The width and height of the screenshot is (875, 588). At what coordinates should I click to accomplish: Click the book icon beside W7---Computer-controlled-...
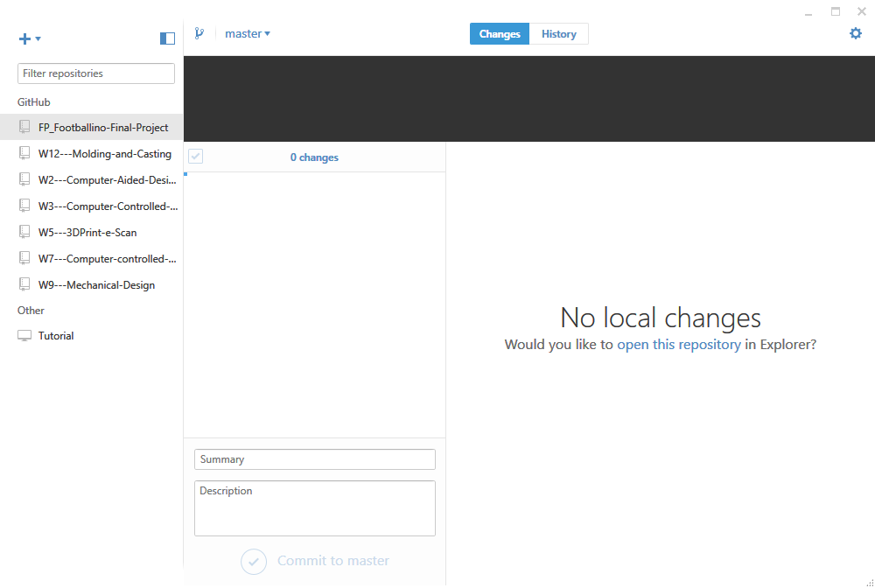[24, 258]
